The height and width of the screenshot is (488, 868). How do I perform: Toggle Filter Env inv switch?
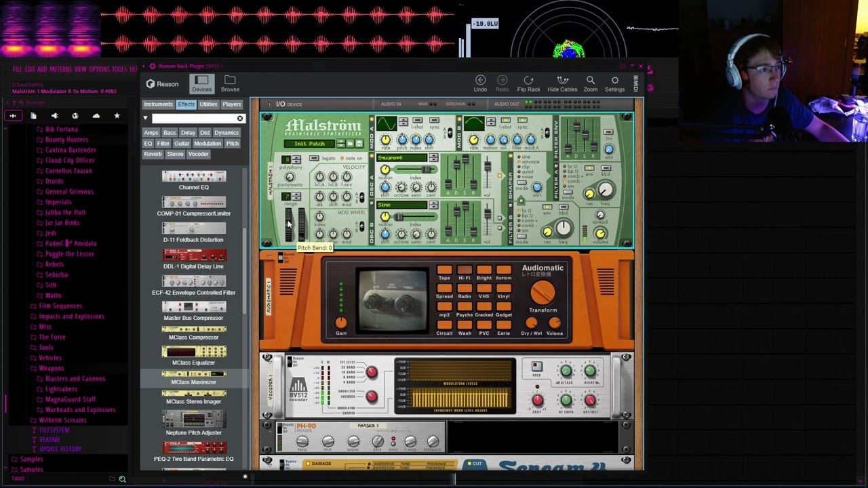609,131
